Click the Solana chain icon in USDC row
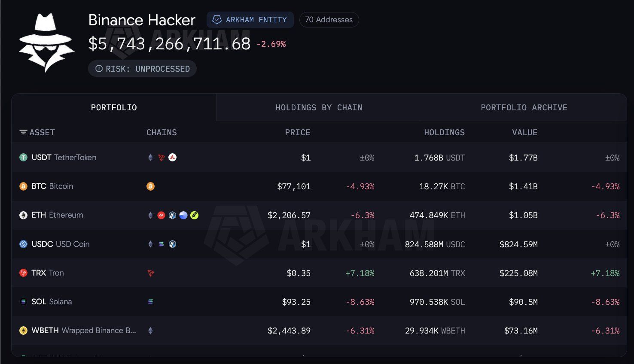This screenshot has height=364, width=634. 162,244
